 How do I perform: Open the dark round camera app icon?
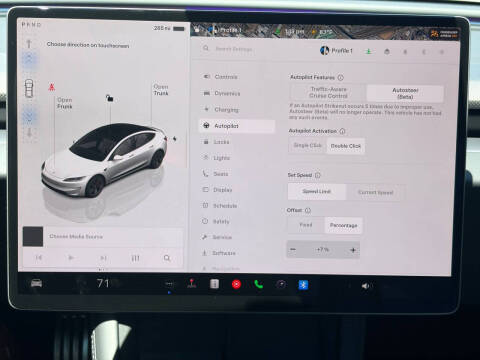[281, 284]
